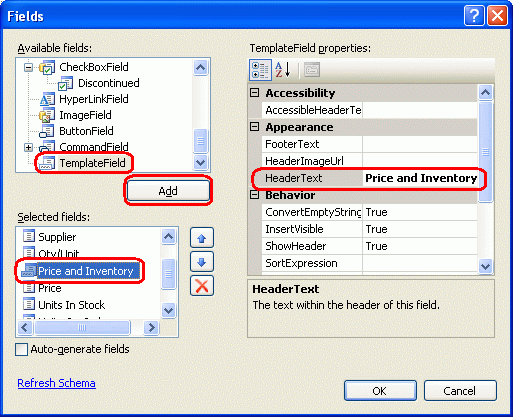Sort properties alphabetically

(283, 70)
